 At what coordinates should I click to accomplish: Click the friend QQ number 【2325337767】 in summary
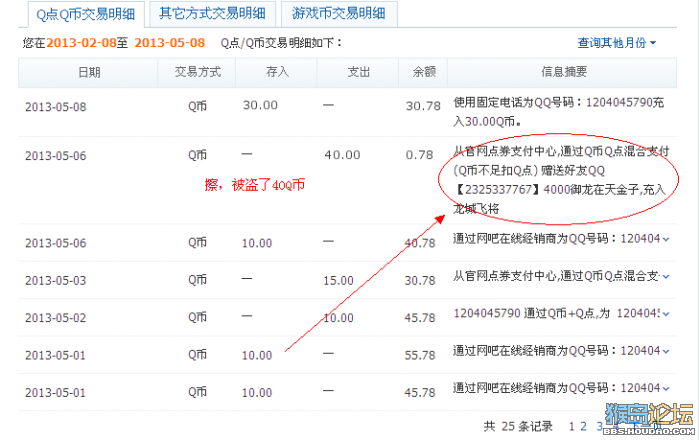pyautogui.click(x=497, y=190)
